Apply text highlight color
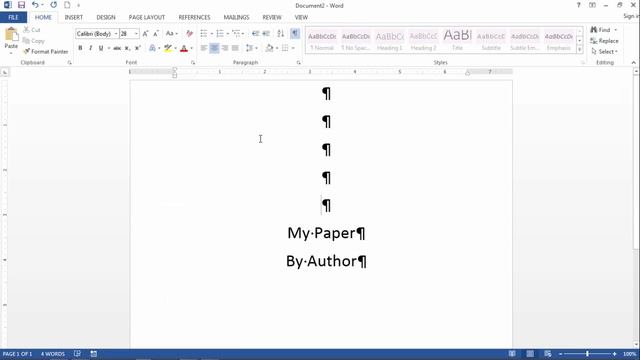The image size is (640, 360). click(168, 48)
